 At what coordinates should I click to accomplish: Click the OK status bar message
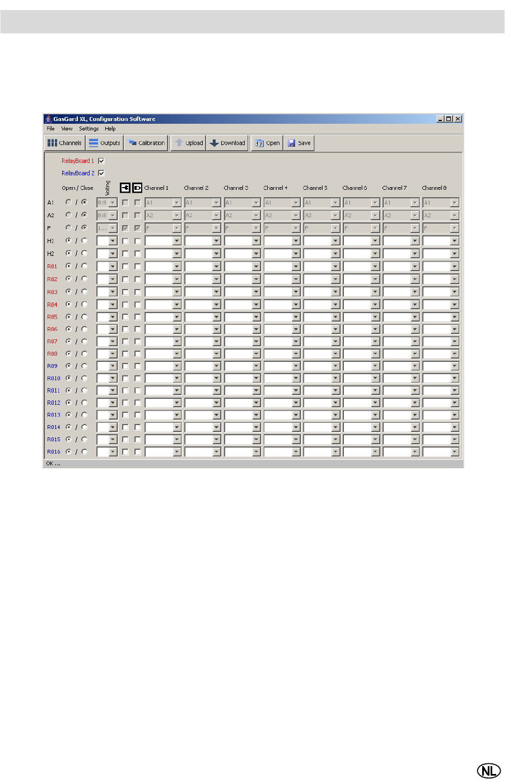pyautogui.click(x=53, y=464)
